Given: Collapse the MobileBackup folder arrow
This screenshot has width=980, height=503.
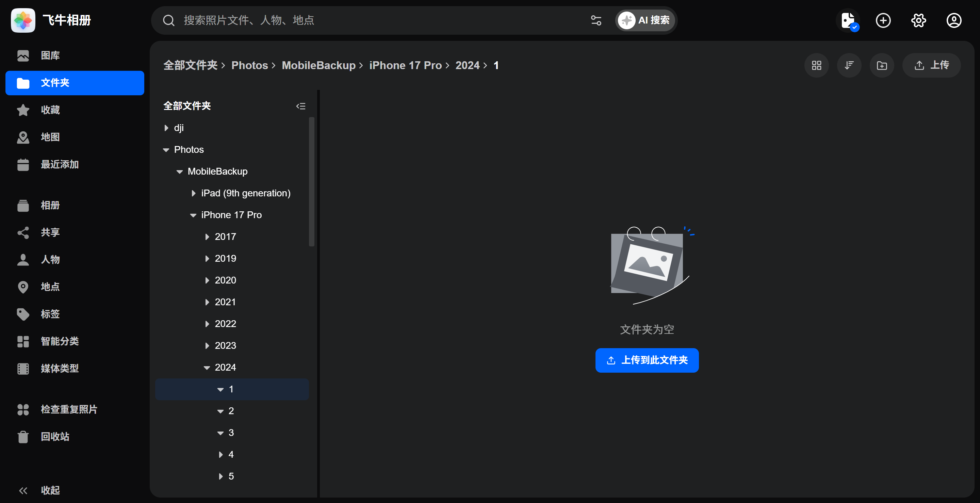Looking at the screenshot, I should [180, 172].
